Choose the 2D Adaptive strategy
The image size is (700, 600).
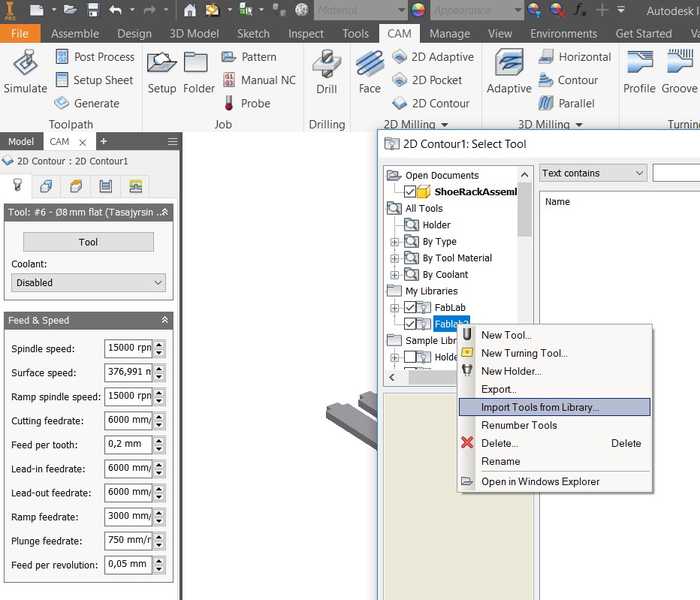[x=433, y=57]
